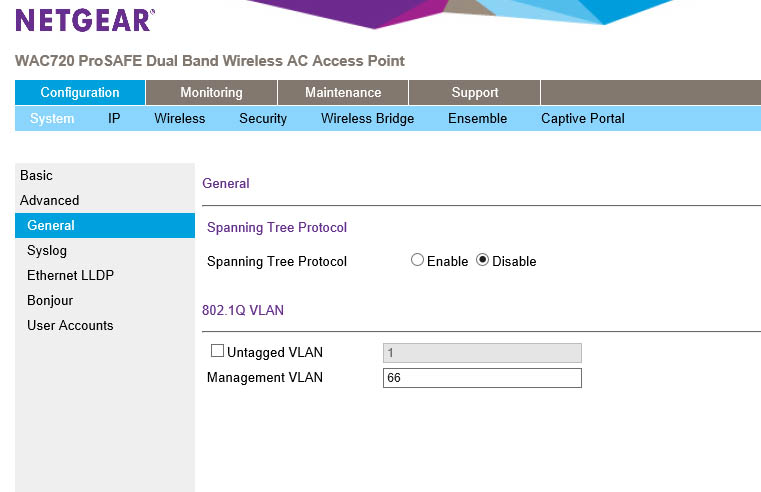
Task: Enable Spanning Tree Protocol radio button
Action: pos(417,260)
